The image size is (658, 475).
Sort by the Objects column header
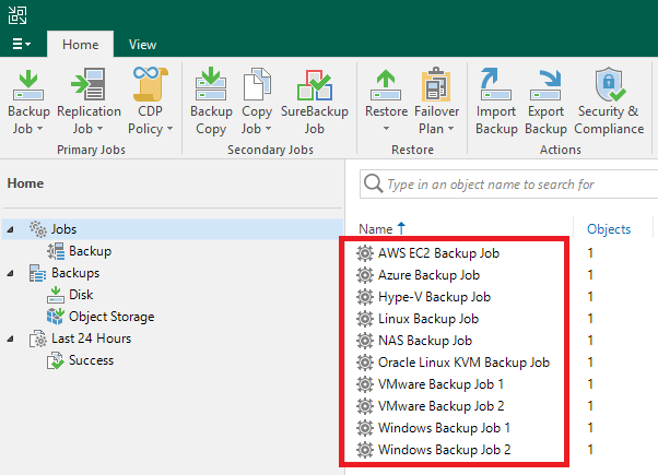(608, 229)
